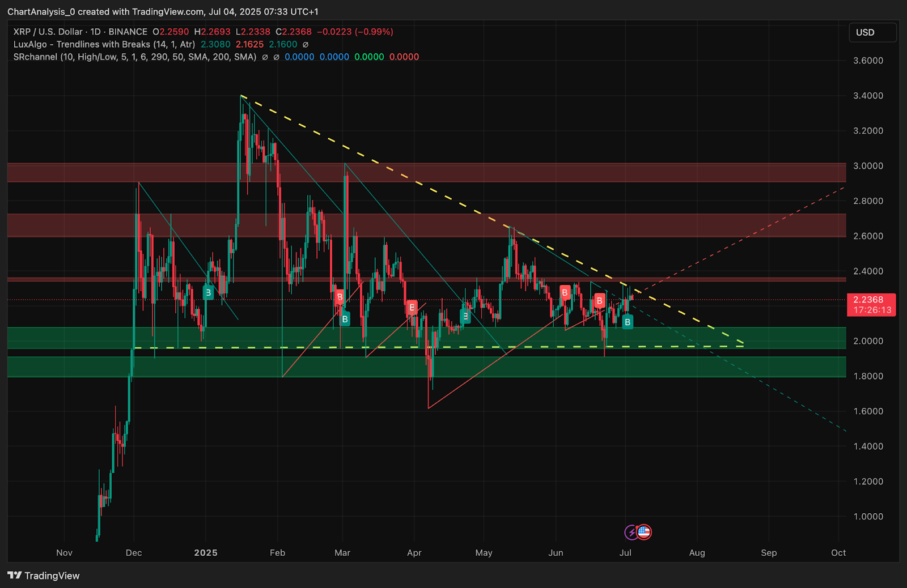Click the LuxAlgo Trendlines with Breaks legend
This screenshot has width=907, height=588.
104,44
